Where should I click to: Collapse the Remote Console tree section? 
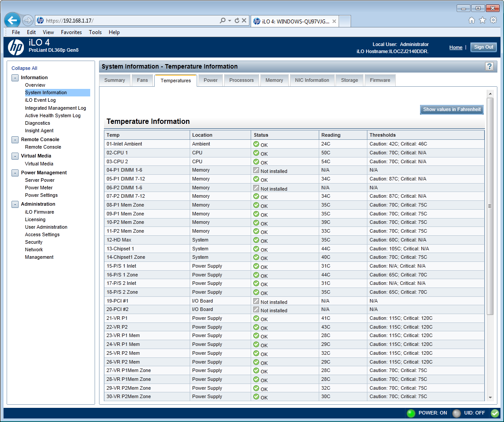point(15,140)
